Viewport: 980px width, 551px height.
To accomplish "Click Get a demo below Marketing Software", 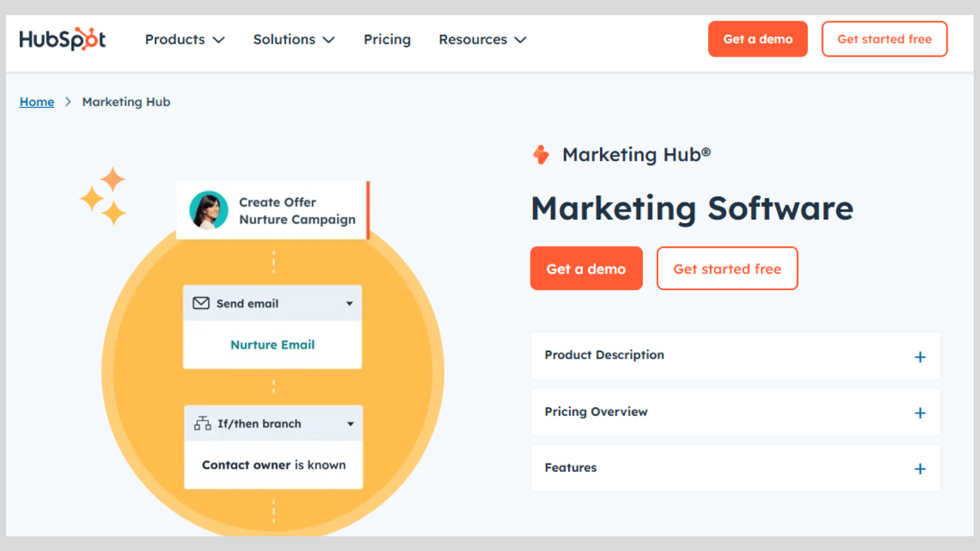I will pyautogui.click(x=586, y=268).
